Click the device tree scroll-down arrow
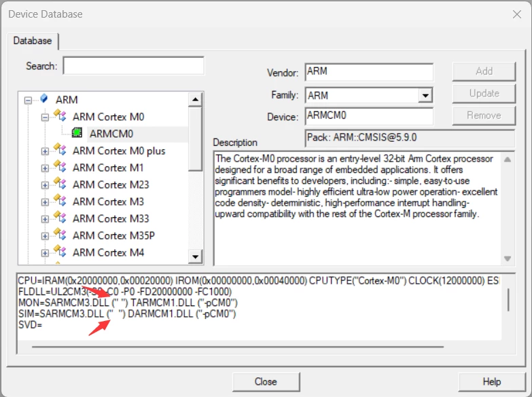The height and width of the screenshot is (397, 532). point(195,257)
